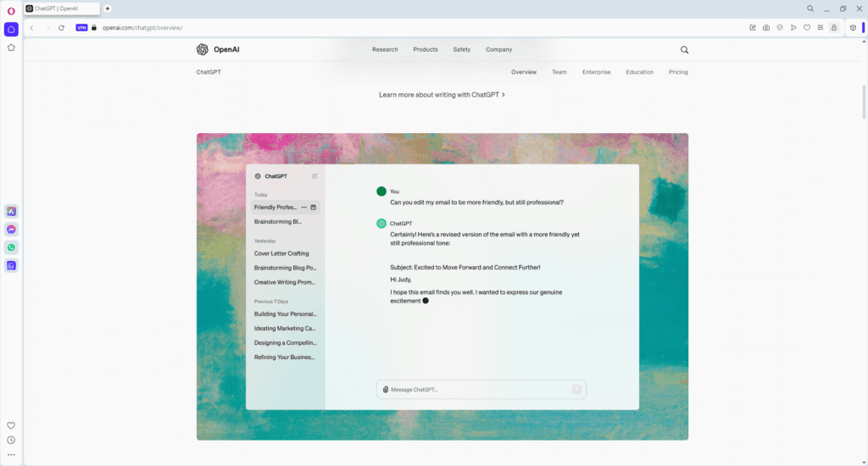Archive the Friendly Profes... chat
Image resolution: width=868 pixels, height=466 pixels.
point(314,207)
